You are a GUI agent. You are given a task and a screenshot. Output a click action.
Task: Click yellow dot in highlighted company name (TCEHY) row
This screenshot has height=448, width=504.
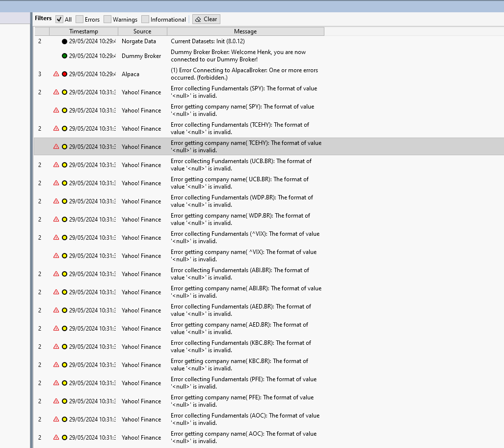(64, 147)
